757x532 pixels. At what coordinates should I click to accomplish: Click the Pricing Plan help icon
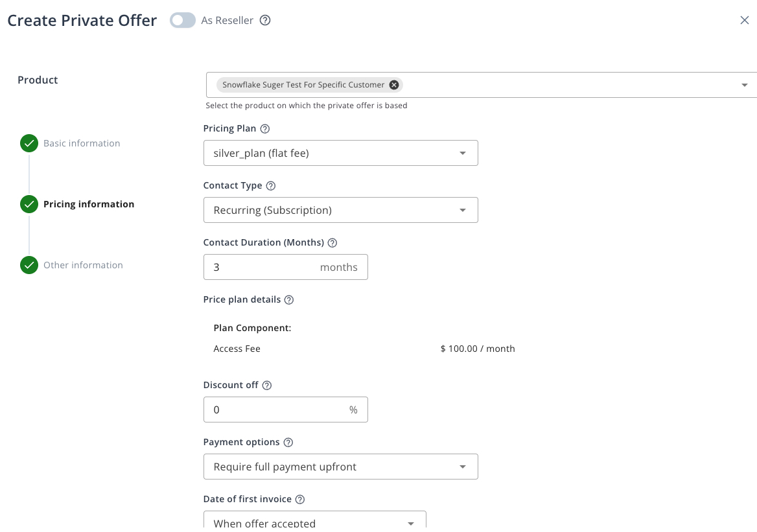(264, 128)
